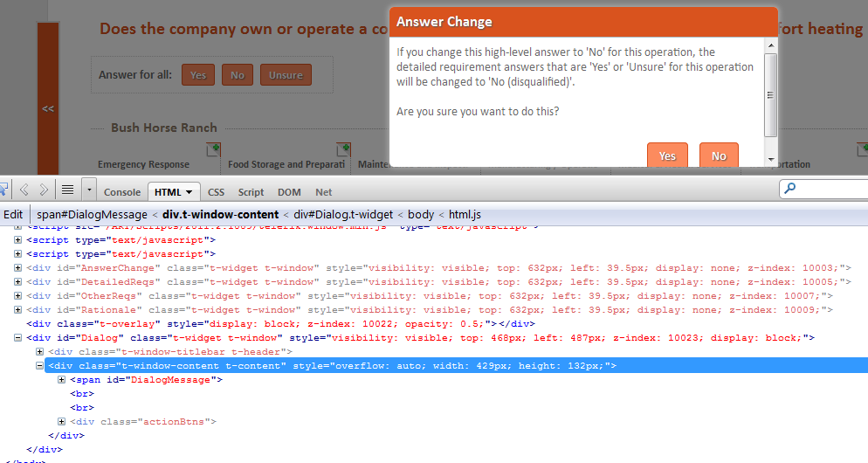Expand the div class="actionBtns" node
Screen dimensions: 868x463
[x=61, y=421]
